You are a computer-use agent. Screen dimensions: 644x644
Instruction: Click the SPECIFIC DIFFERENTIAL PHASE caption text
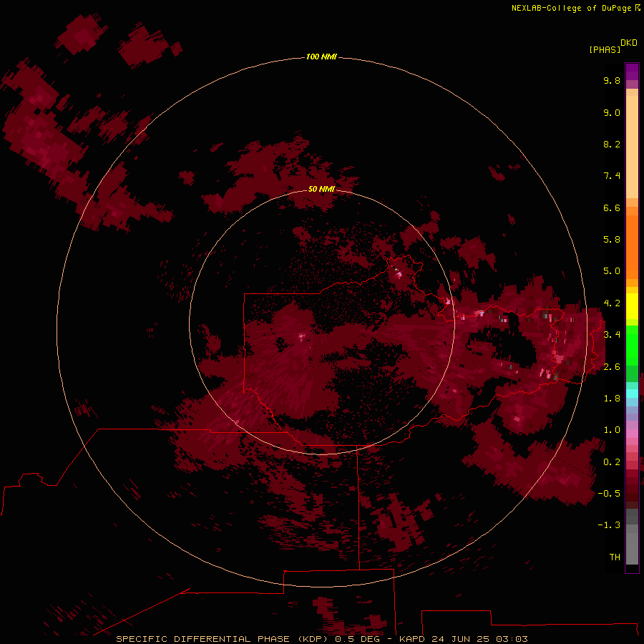tap(204, 639)
